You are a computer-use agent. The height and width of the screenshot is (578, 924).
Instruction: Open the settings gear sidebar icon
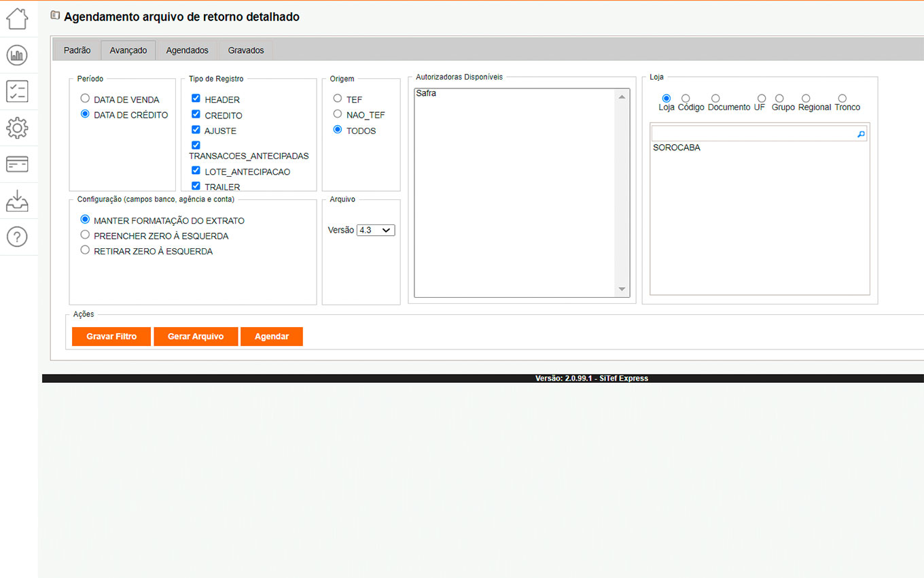click(17, 128)
